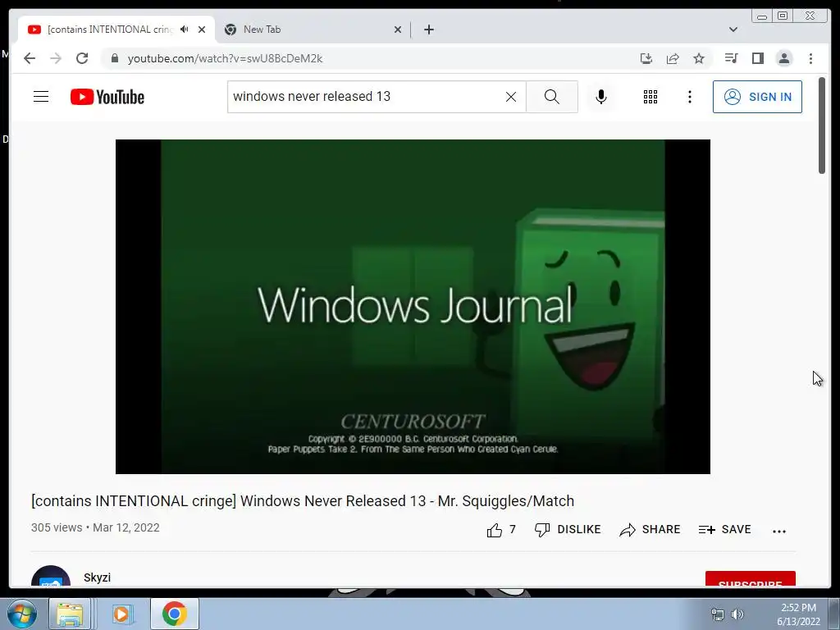Open a new browser tab with plus

coord(428,30)
